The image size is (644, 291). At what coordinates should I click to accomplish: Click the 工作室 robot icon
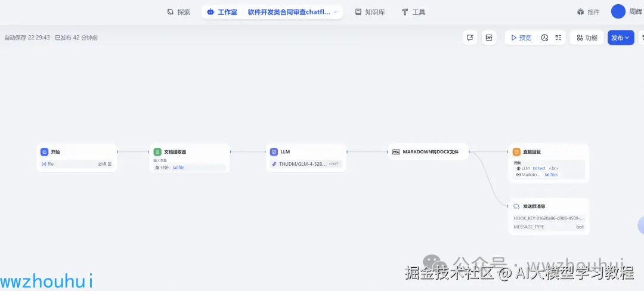(x=210, y=12)
